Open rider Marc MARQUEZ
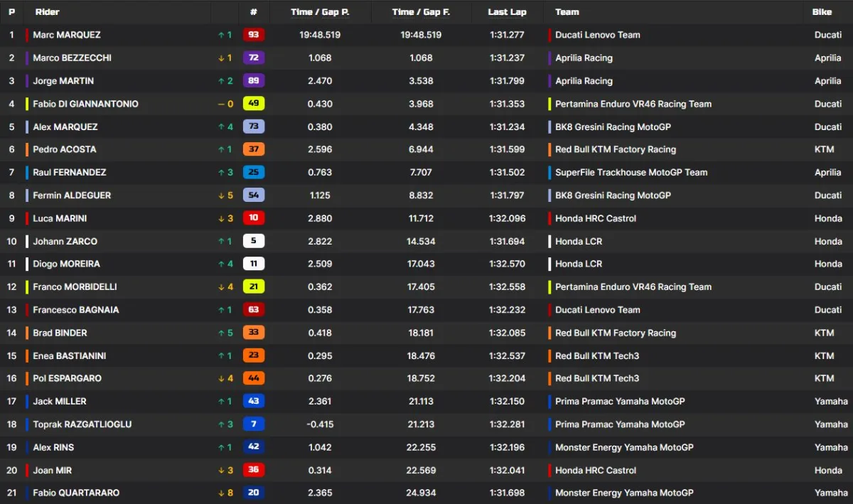 tap(67, 35)
